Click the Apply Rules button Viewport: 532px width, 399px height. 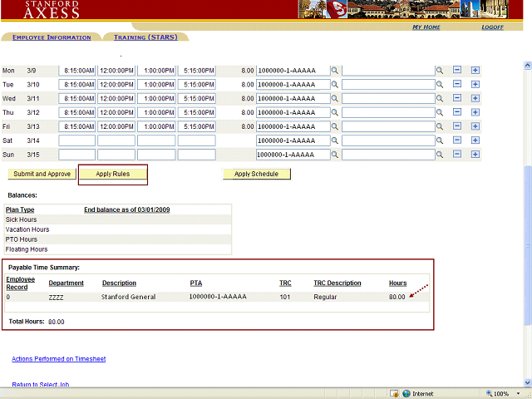pyautogui.click(x=113, y=175)
